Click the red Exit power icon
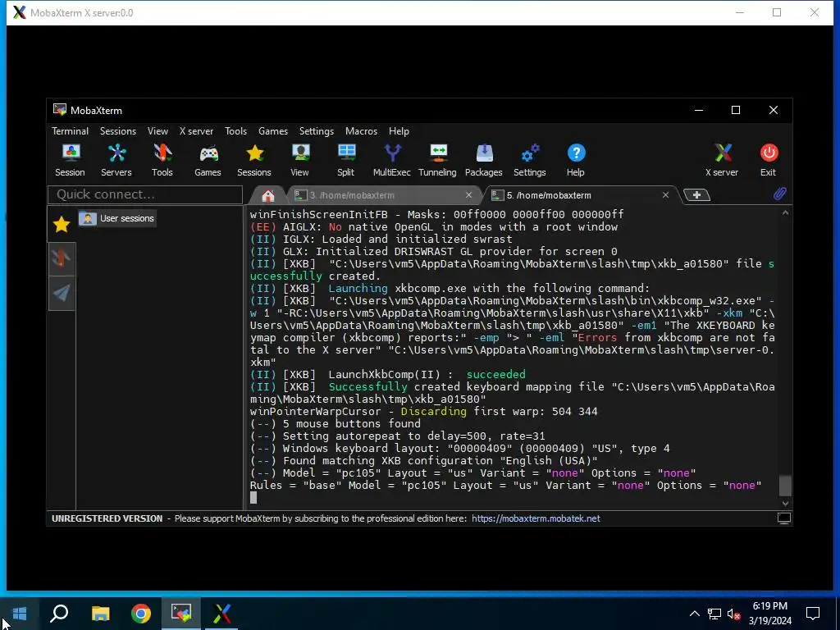This screenshot has width=840, height=630. coord(769,160)
